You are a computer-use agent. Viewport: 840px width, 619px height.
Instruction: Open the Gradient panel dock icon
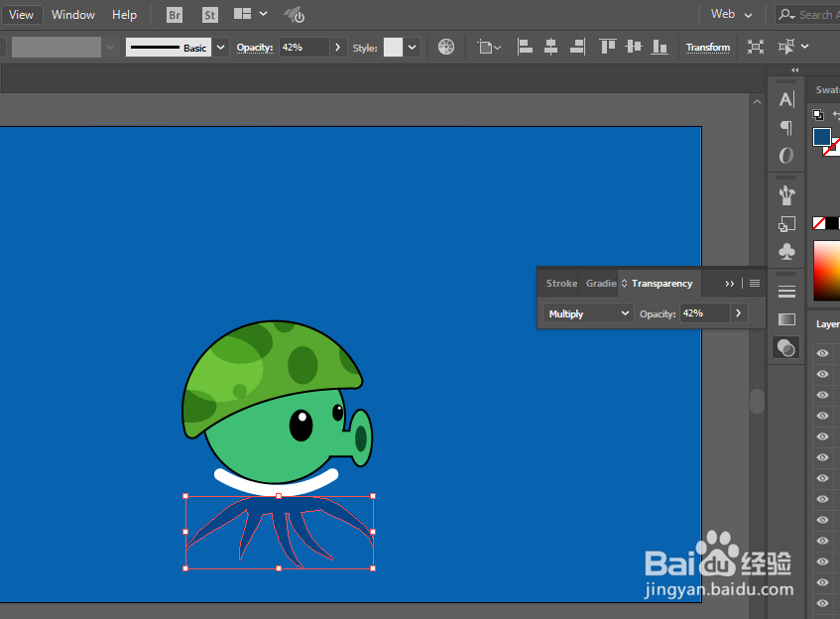click(786, 319)
